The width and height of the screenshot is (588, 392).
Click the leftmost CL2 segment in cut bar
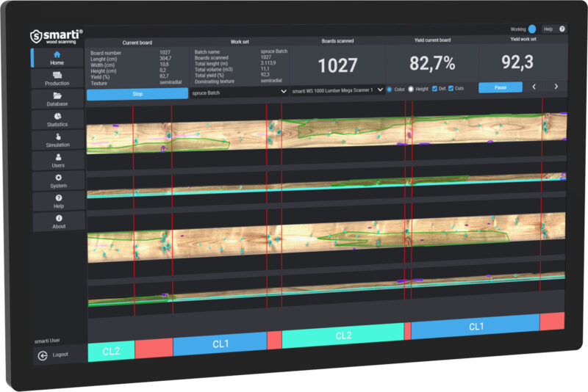[x=112, y=351]
